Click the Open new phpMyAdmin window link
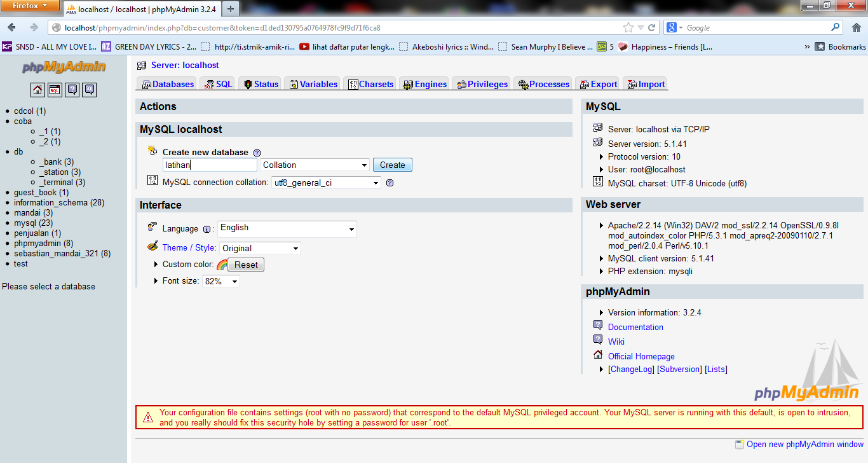The width and height of the screenshot is (868, 463). coord(805,444)
